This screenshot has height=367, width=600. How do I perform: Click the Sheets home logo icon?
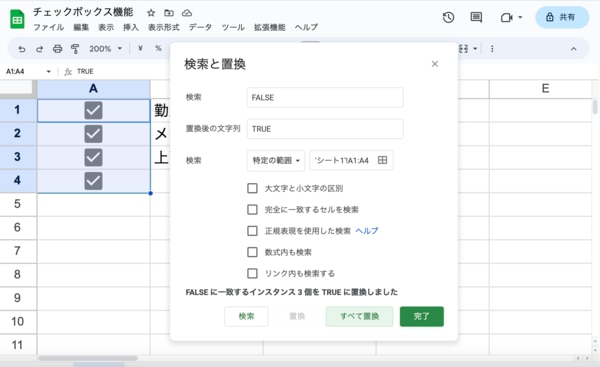pos(17,19)
